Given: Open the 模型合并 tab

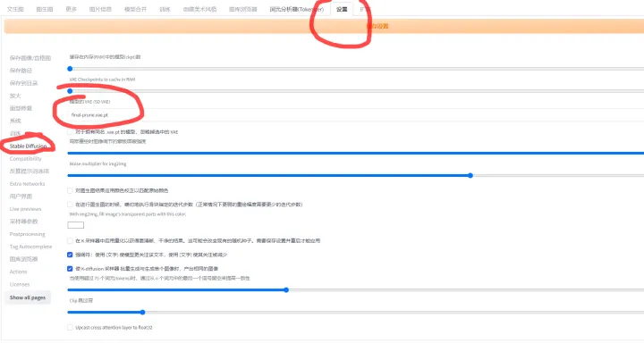Looking at the screenshot, I should (x=136, y=9).
